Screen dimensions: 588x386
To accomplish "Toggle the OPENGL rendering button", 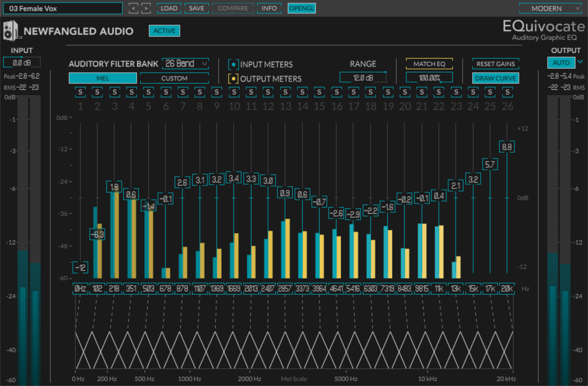I will (302, 8).
